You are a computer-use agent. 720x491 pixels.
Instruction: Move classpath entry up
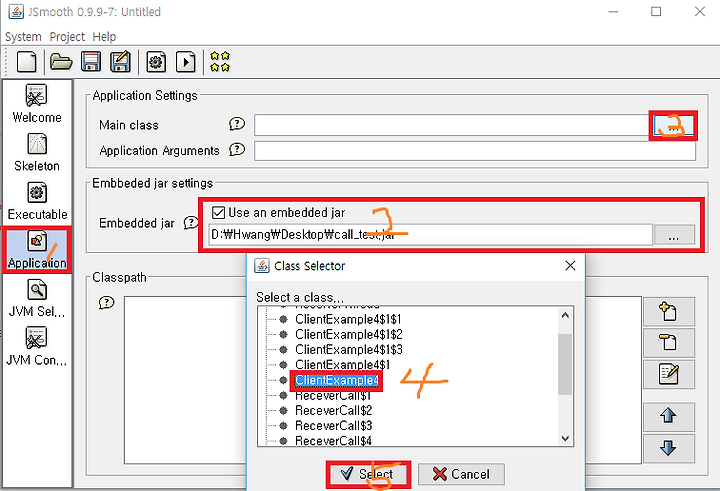point(669,416)
